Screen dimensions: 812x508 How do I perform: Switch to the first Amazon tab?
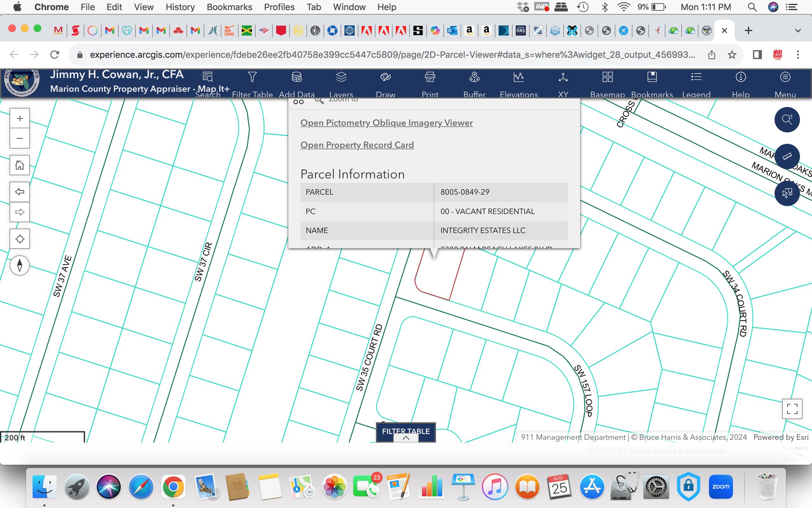[469, 30]
